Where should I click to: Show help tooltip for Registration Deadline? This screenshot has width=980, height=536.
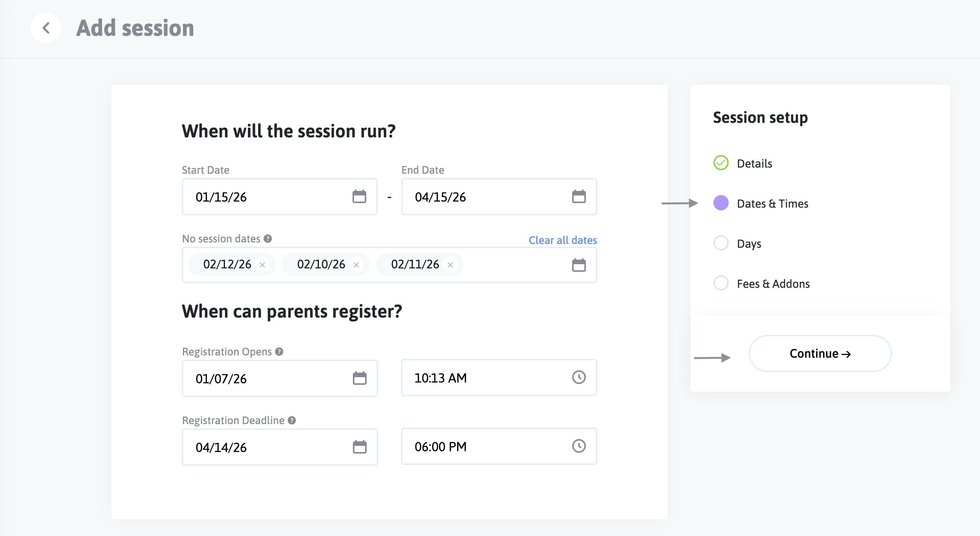point(292,420)
